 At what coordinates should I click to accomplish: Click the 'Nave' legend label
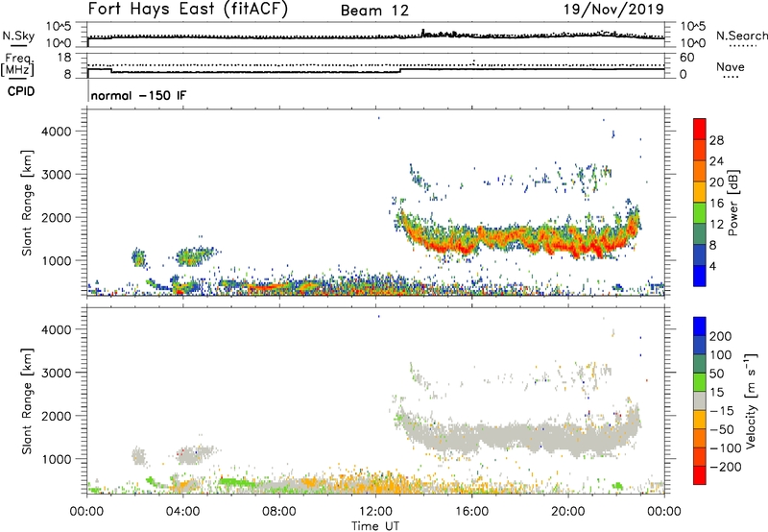click(731, 66)
